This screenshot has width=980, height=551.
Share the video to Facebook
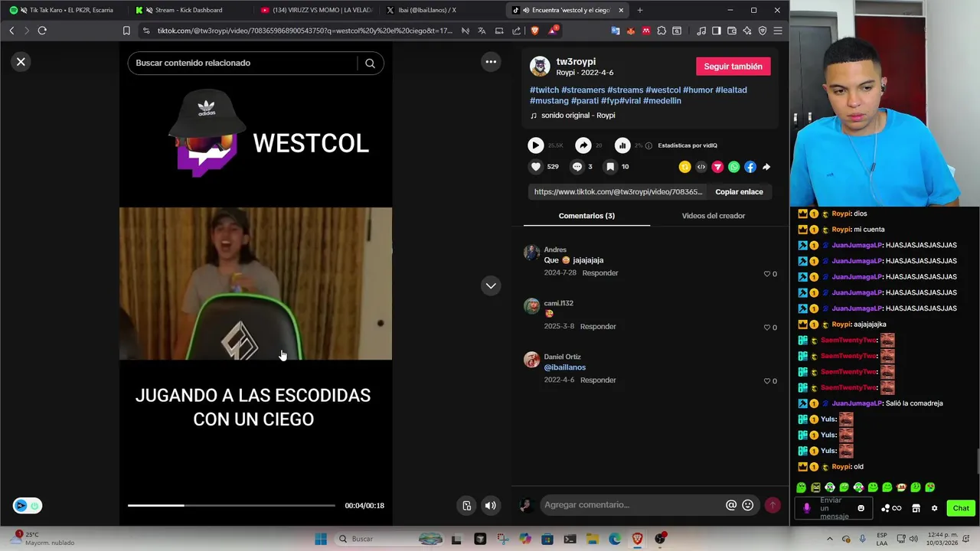750,167
